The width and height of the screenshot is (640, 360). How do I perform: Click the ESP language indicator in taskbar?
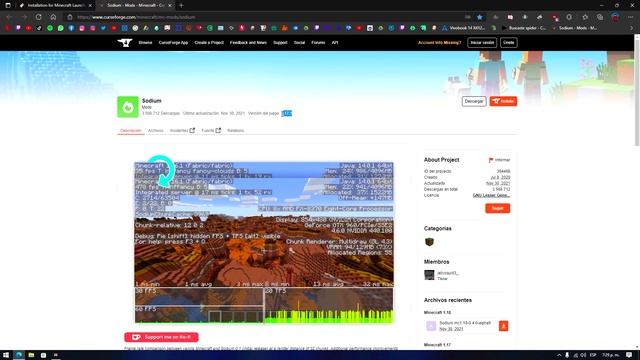(x=593, y=355)
